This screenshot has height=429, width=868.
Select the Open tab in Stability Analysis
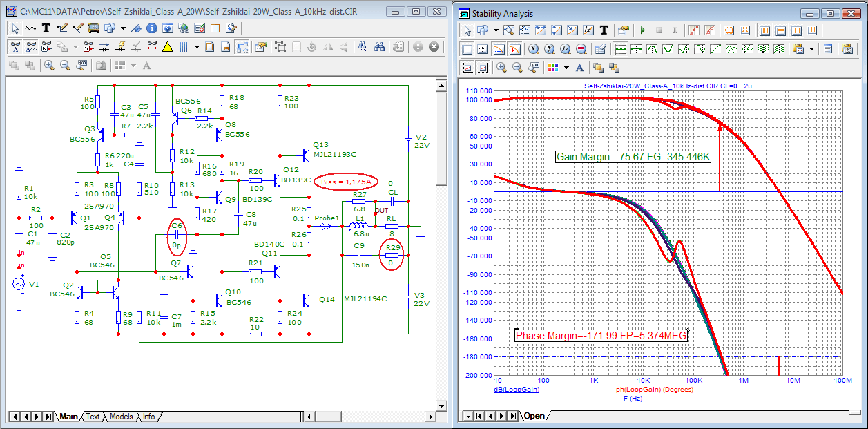coord(534,416)
